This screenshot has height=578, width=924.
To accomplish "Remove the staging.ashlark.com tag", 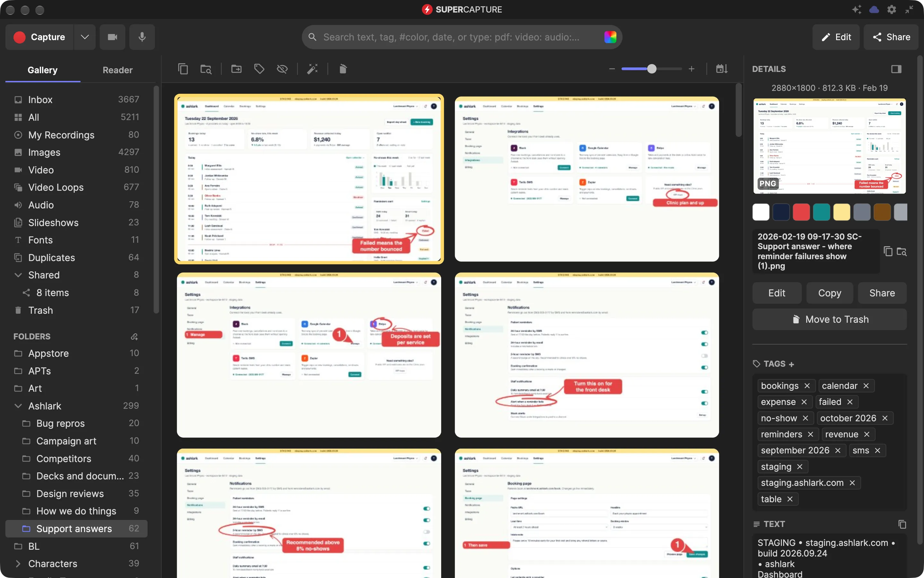I will (852, 483).
